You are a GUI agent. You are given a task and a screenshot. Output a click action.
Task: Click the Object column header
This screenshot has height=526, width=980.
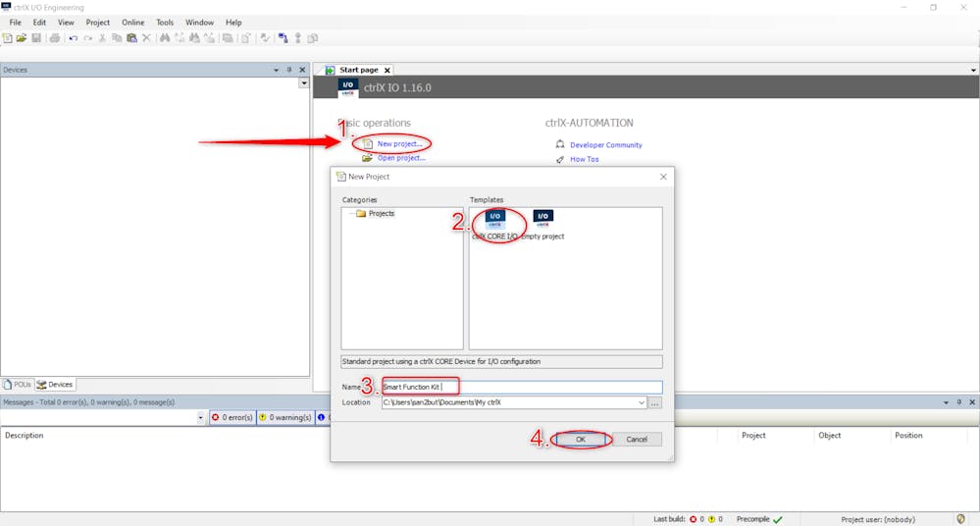click(x=829, y=436)
